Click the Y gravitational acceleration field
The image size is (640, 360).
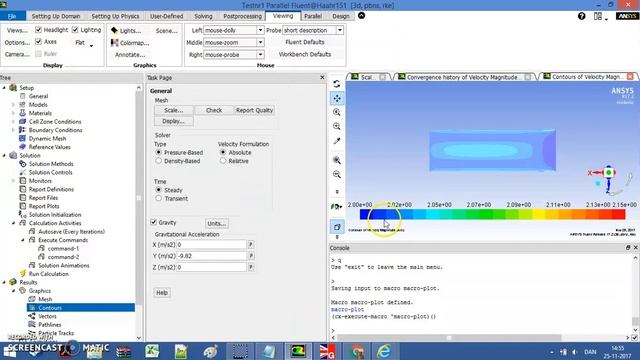211,256
